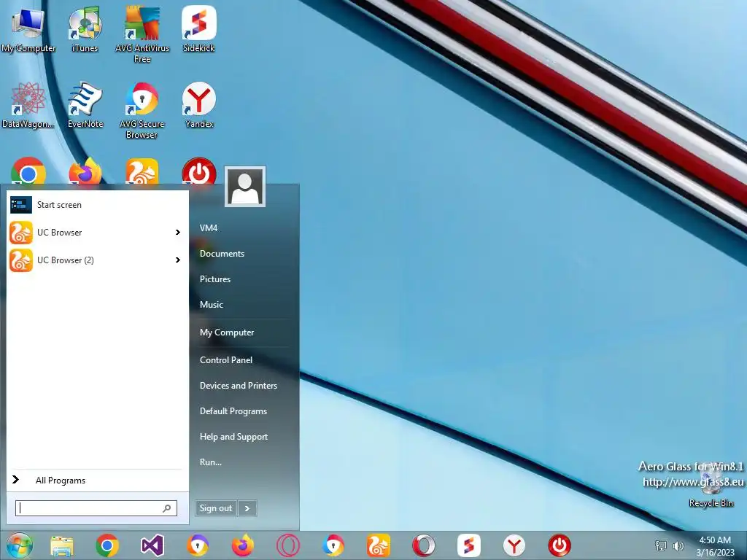
Task: Open Pictures from the Start menu
Action: point(215,279)
